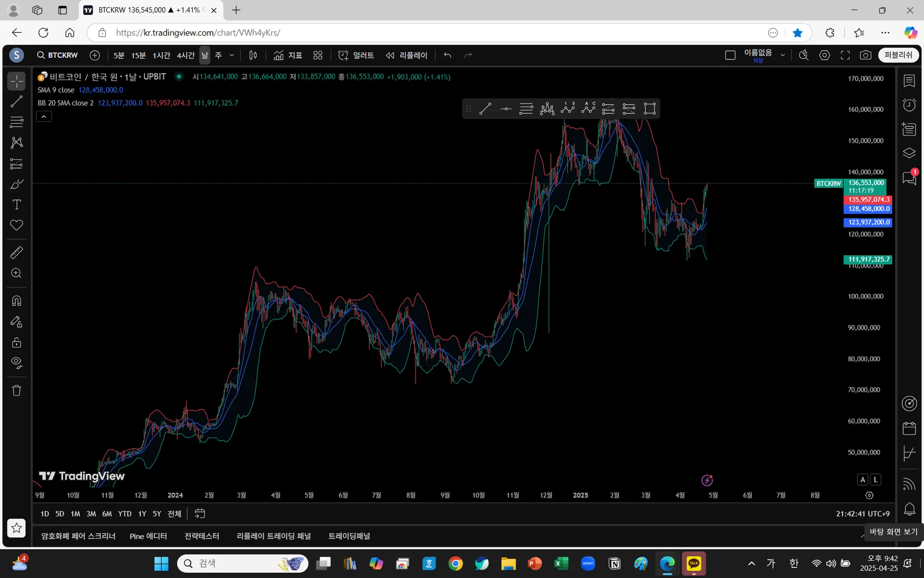This screenshot has width=924, height=578.
Task: Start bar replay with 리플레이
Action: click(406, 55)
